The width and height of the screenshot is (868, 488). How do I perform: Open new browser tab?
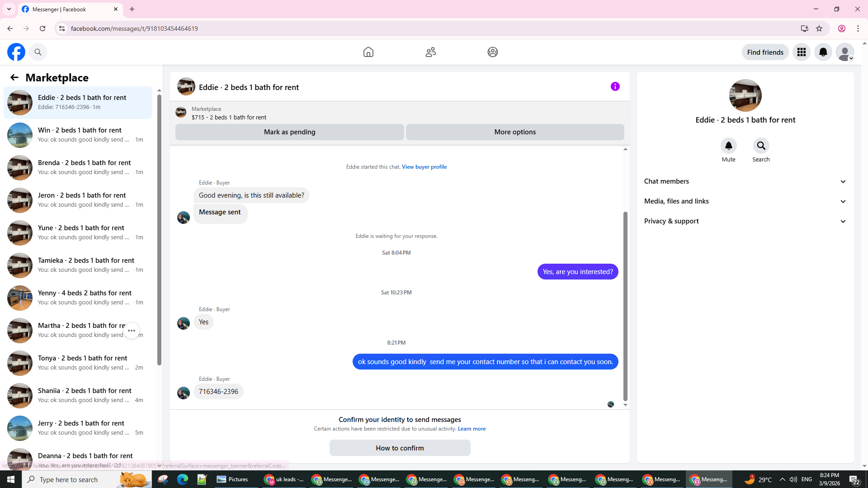click(x=132, y=9)
